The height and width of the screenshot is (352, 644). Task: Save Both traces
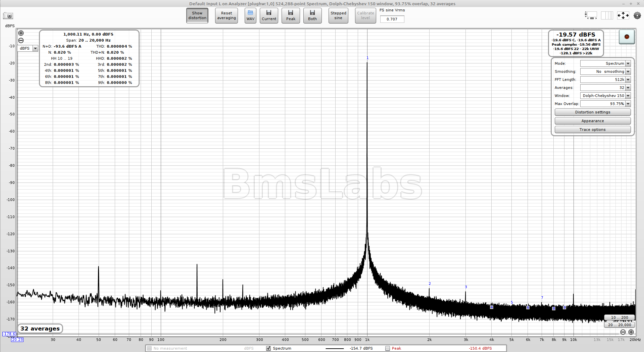coord(312,15)
